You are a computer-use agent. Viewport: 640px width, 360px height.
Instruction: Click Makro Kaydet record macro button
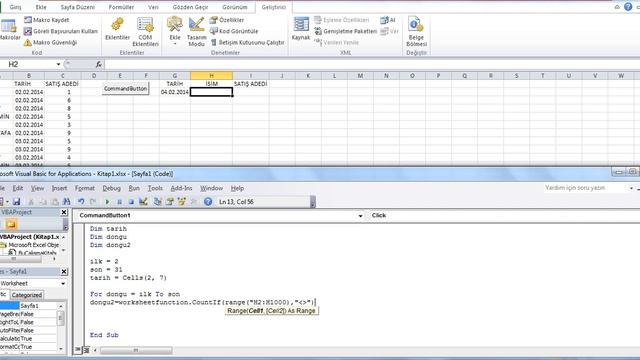coord(47,20)
